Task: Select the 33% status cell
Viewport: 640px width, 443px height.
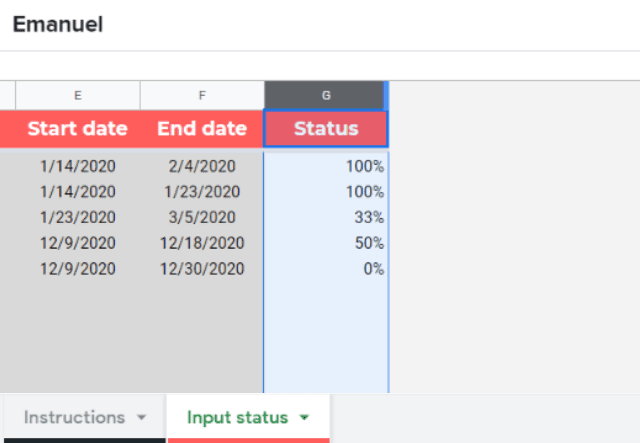Action: click(x=326, y=217)
